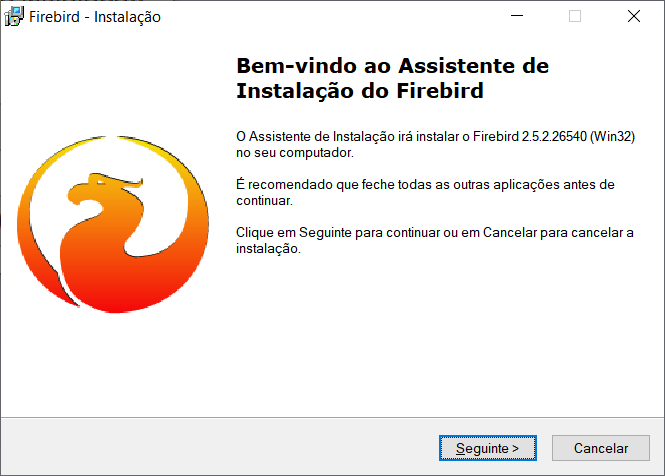Click the "instalação." word ending the last paragraph
The width and height of the screenshot is (665, 476).
(x=268, y=249)
